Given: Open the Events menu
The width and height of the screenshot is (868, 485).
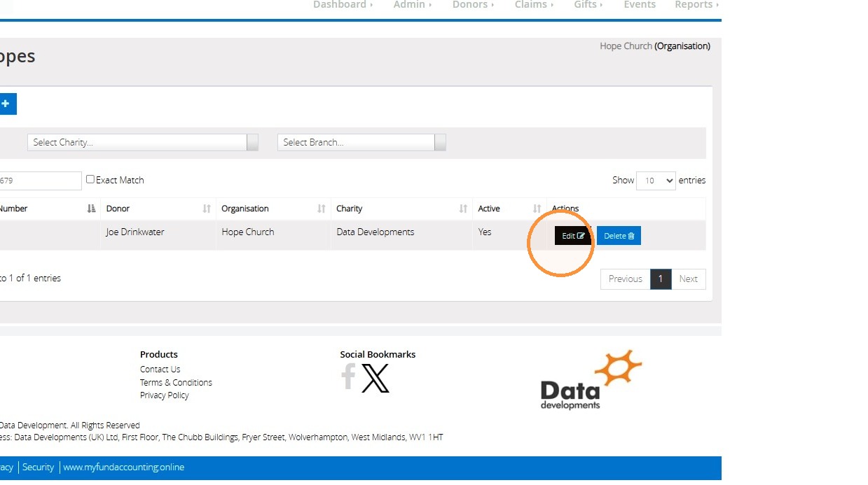Looking at the screenshot, I should (x=640, y=5).
